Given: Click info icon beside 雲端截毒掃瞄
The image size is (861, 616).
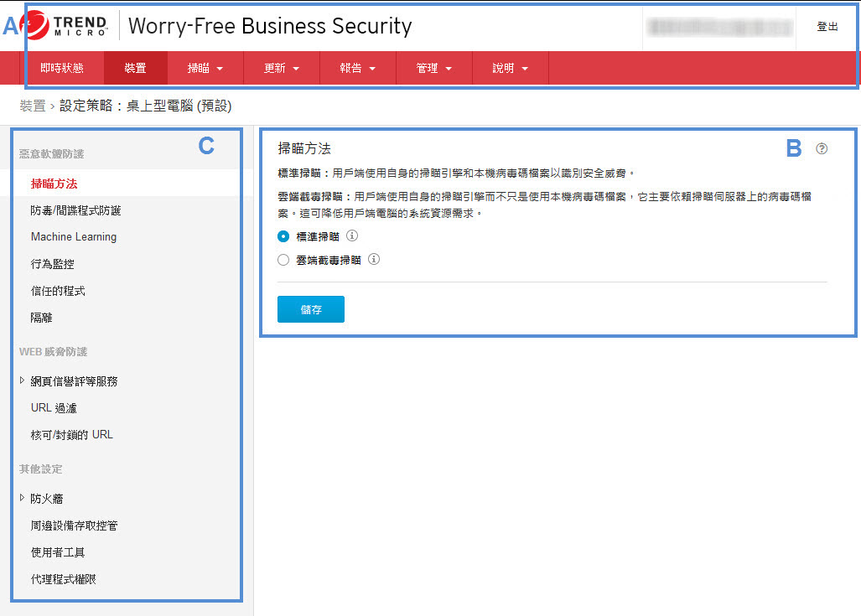Looking at the screenshot, I should click(x=374, y=260).
